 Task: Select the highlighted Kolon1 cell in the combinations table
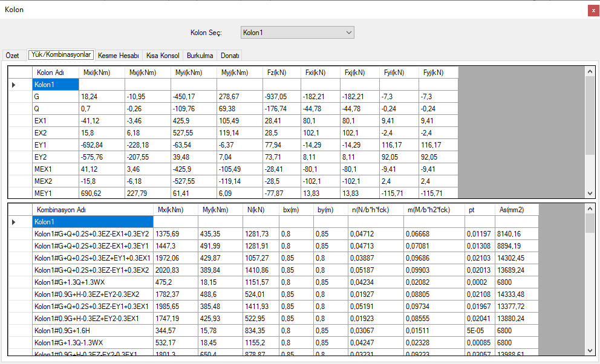click(x=93, y=222)
